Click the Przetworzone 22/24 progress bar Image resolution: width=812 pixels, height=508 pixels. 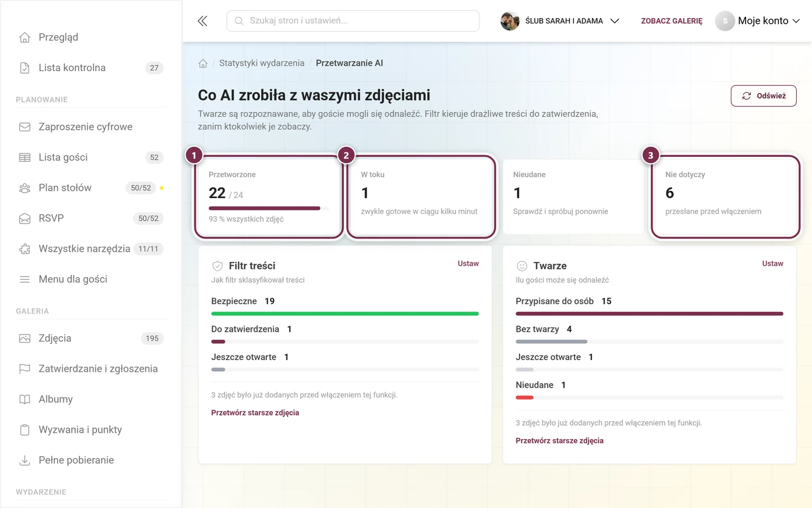point(269,208)
